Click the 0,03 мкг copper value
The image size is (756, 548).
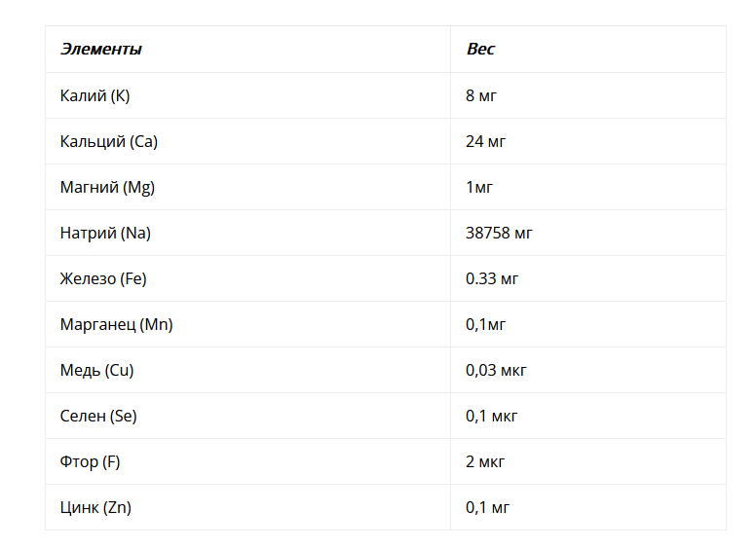pyautogui.click(x=496, y=370)
